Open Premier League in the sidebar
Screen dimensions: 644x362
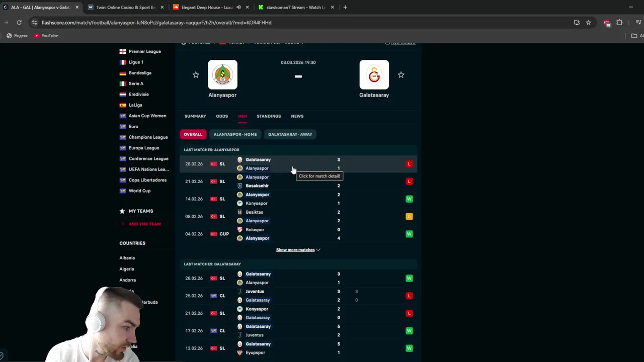[x=145, y=51]
